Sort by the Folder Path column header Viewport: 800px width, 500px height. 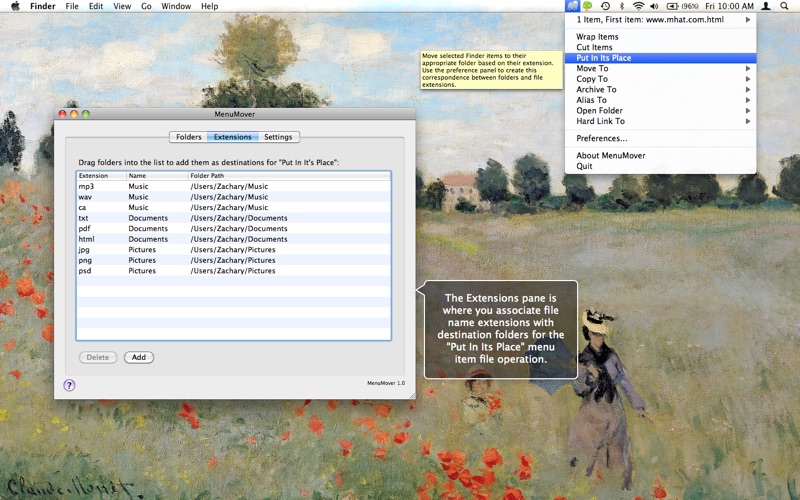coord(289,176)
